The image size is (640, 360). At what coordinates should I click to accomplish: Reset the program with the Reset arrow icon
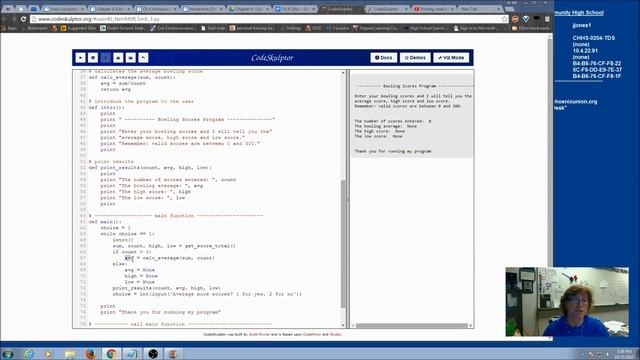143,58
